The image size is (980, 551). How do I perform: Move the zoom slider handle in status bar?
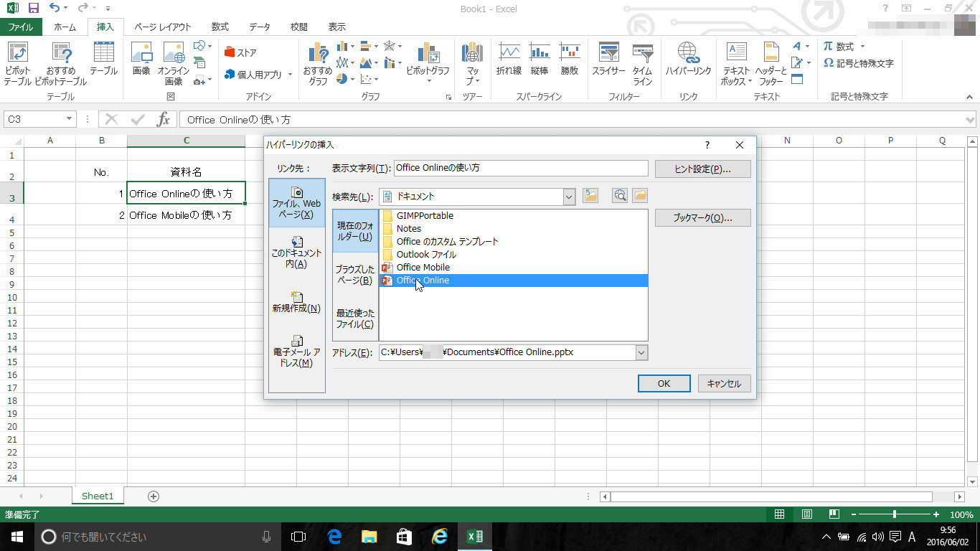click(894, 514)
